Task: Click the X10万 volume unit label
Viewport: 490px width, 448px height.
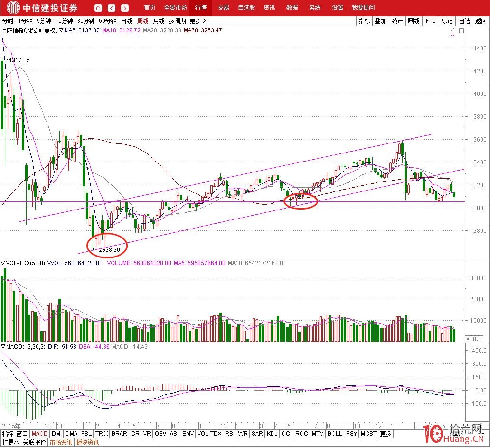Action: click(x=474, y=339)
